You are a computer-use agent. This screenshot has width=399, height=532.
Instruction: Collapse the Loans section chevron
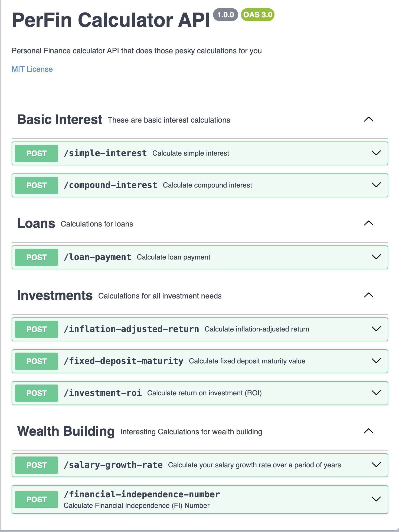click(x=368, y=223)
